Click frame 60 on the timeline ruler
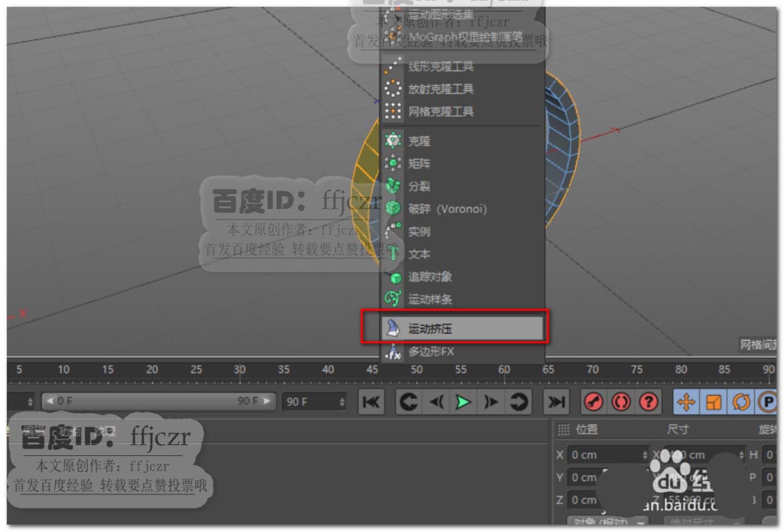 coord(504,370)
